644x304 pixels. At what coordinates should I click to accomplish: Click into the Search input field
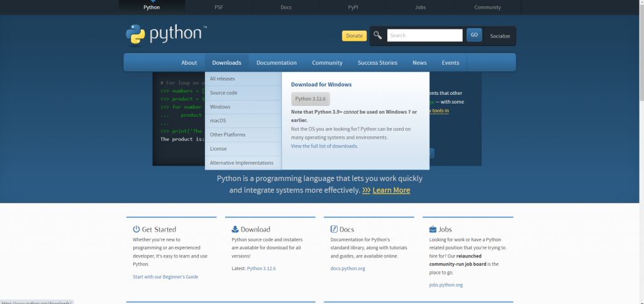coord(425,35)
